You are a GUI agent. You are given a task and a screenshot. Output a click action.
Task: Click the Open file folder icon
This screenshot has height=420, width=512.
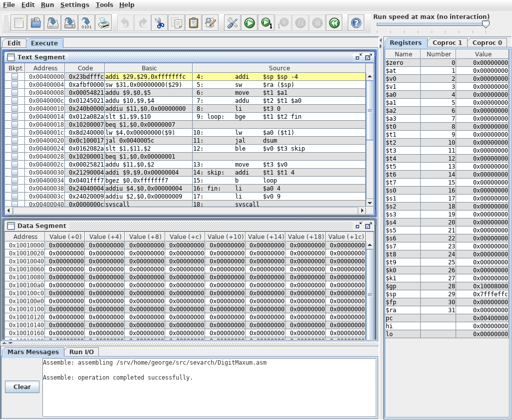[35, 23]
